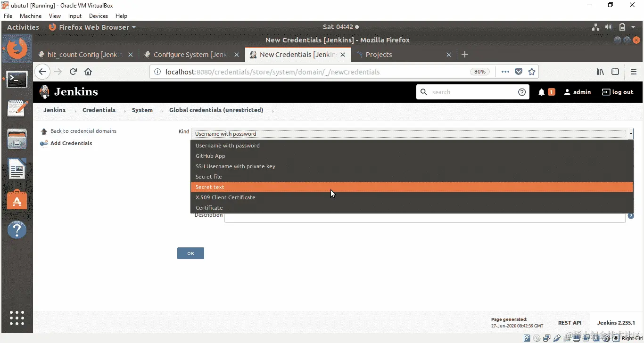Open page actions three-dot menu
This screenshot has height=343, width=644.
tap(505, 72)
